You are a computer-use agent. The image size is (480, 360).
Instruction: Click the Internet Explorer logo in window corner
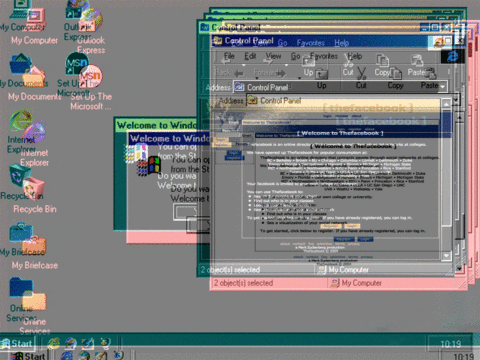pyautogui.click(x=452, y=56)
